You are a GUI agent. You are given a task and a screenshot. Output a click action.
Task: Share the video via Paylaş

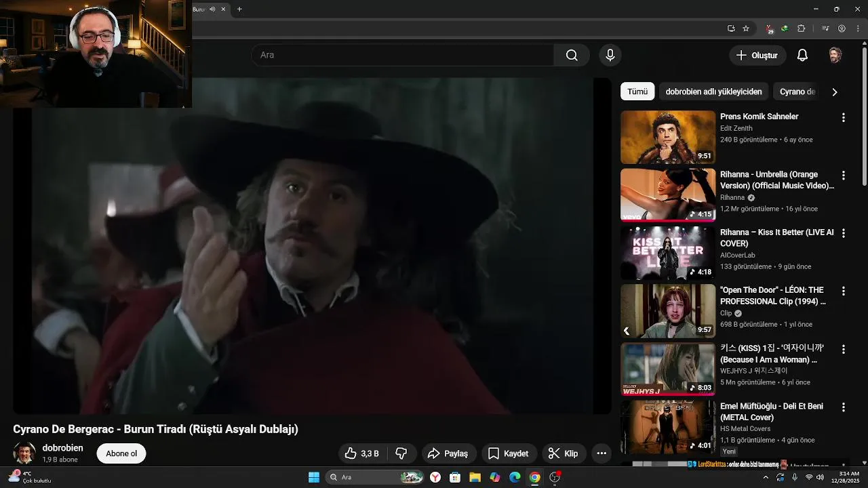[x=449, y=453]
